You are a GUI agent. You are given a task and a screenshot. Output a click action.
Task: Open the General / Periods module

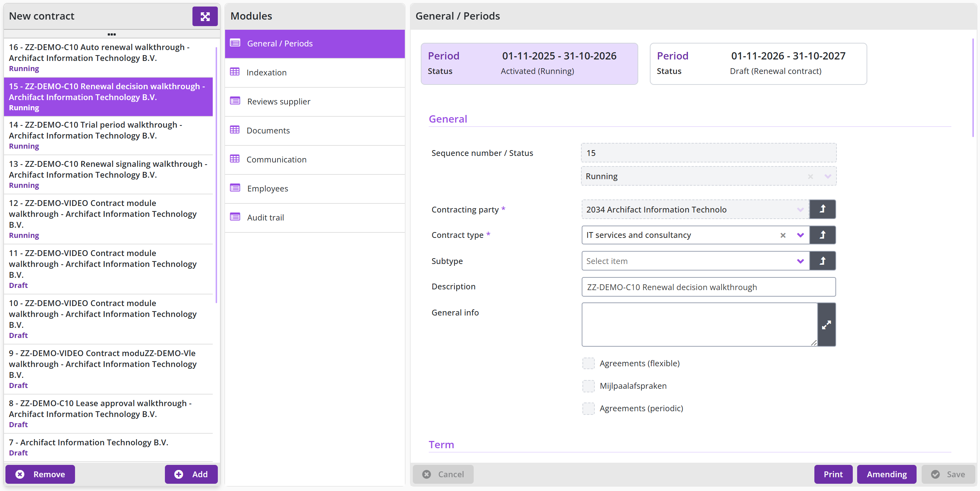tap(315, 44)
